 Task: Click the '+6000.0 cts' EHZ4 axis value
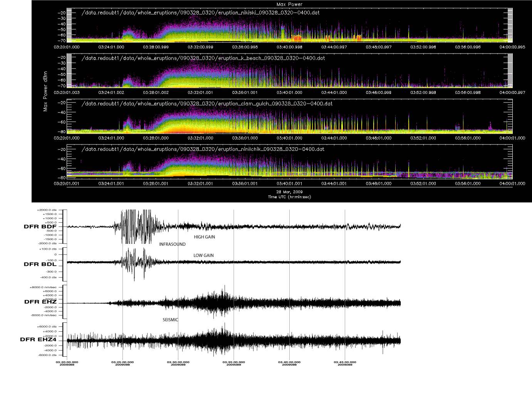tap(47, 327)
